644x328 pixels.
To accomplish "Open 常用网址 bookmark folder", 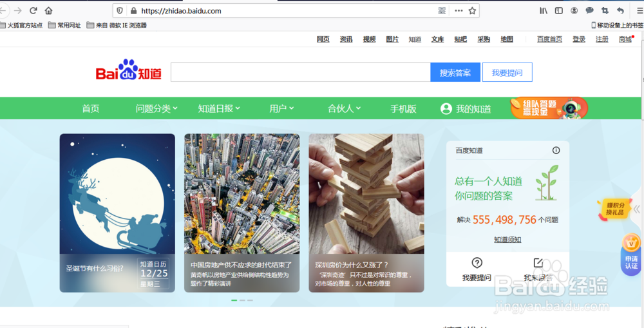I will (64, 25).
